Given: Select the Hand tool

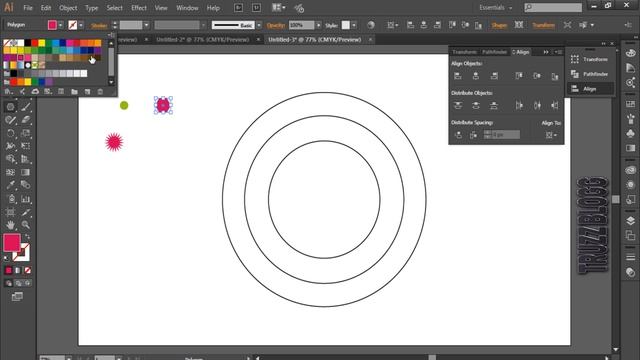Looking at the screenshot, I should coord(11,225).
